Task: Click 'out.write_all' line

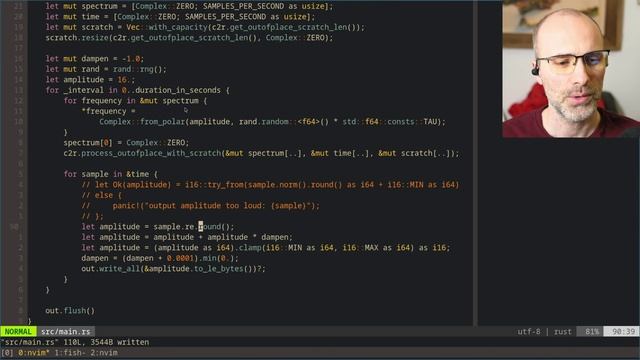Action: click(173, 269)
